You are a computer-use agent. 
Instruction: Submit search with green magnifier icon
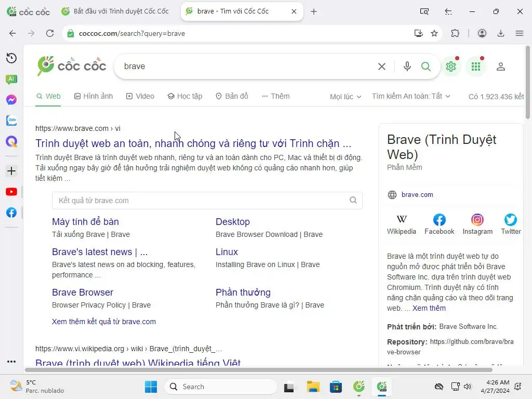coord(426,66)
